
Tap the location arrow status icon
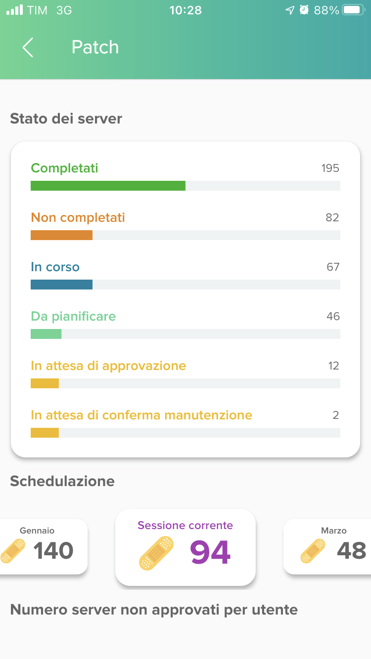290,10
